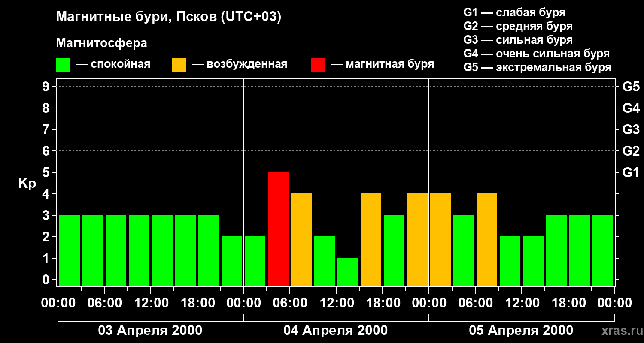
Task: Select the green bar for 18:00–21:00 on 04 Апреля
Action: click(x=394, y=250)
